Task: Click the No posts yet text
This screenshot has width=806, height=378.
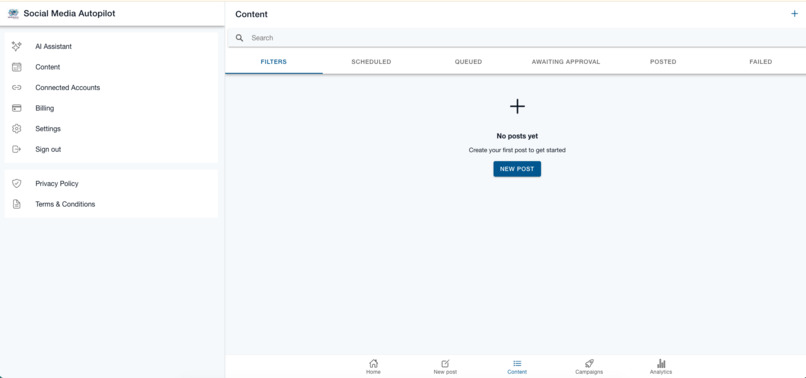Action: click(517, 136)
